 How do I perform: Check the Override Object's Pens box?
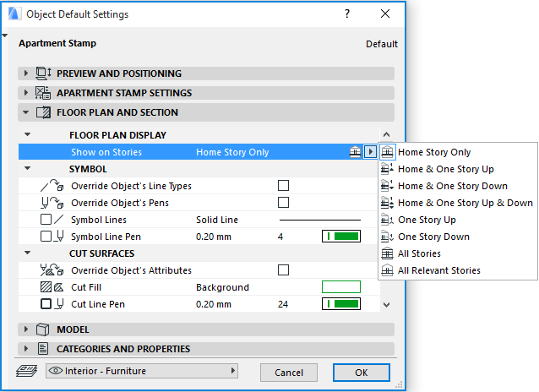click(x=284, y=203)
